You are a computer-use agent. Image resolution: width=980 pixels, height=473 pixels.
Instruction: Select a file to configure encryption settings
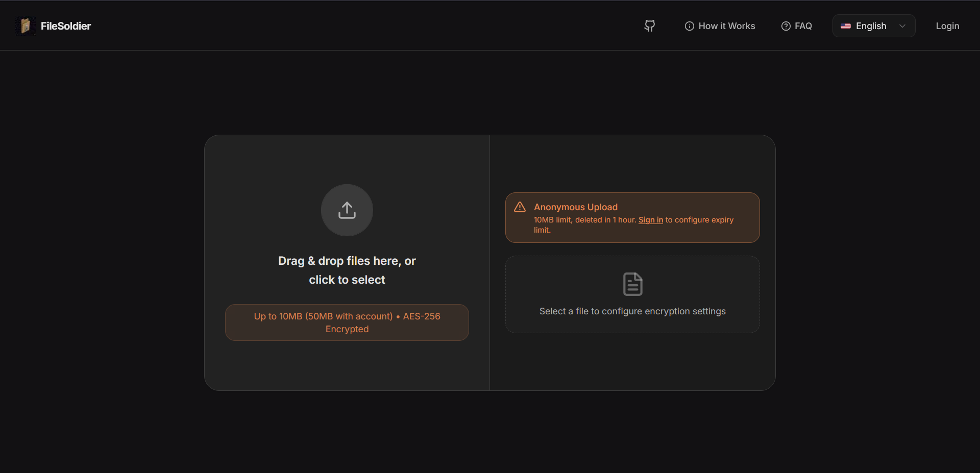(632, 294)
